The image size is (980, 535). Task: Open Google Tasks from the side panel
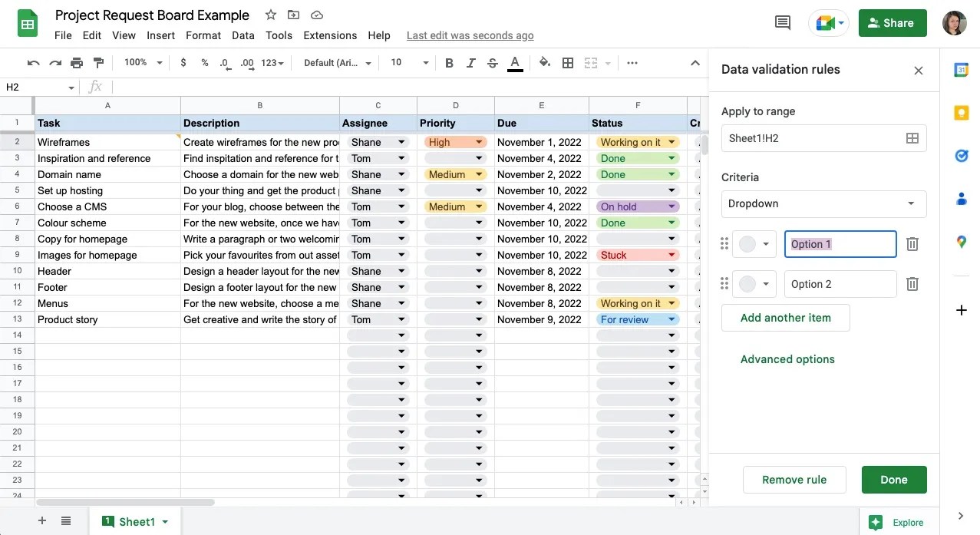pos(961,155)
